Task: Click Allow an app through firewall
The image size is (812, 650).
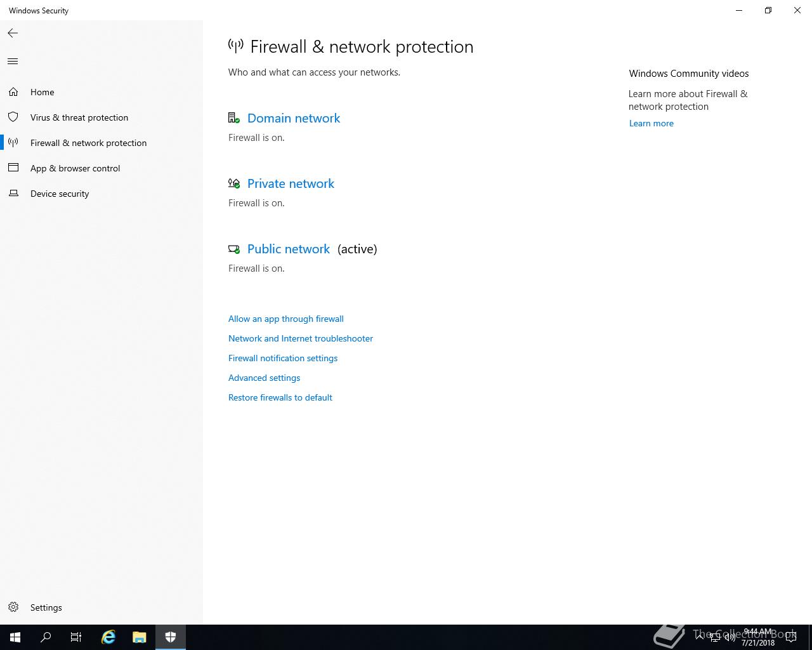Action: tap(286, 319)
